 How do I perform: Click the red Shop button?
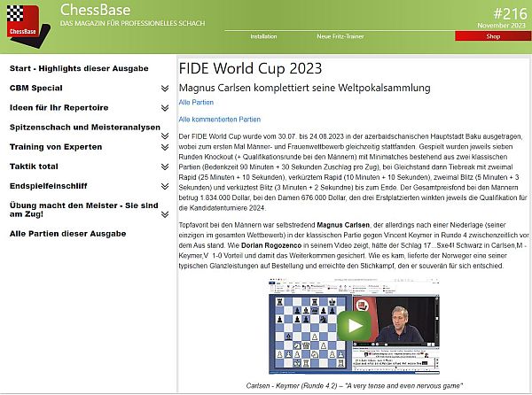[x=493, y=36]
